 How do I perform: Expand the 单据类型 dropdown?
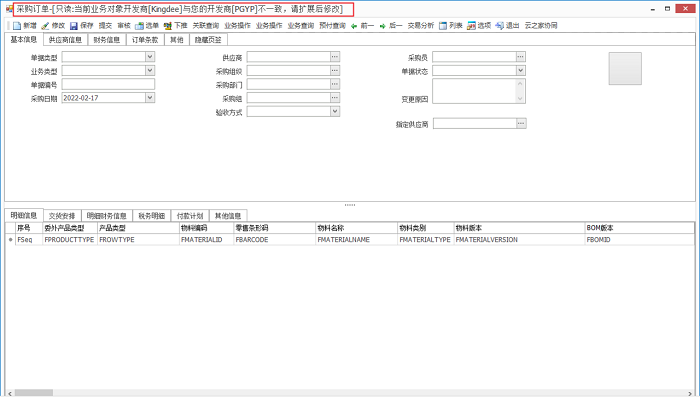(x=150, y=58)
